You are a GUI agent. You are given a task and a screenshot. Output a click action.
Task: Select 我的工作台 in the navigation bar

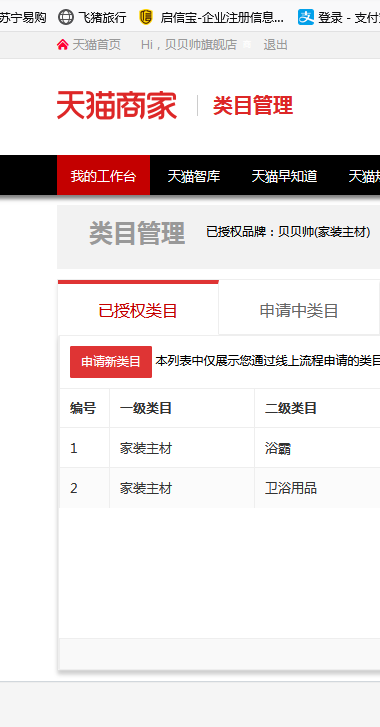[103, 176]
